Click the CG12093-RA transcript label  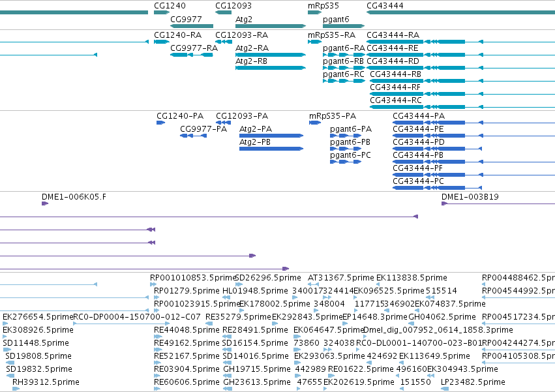point(242,35)
